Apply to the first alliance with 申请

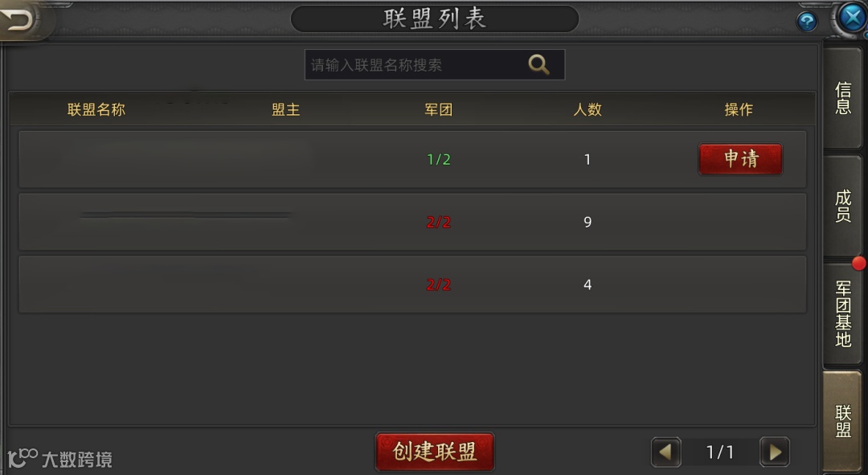pos(740,159)
